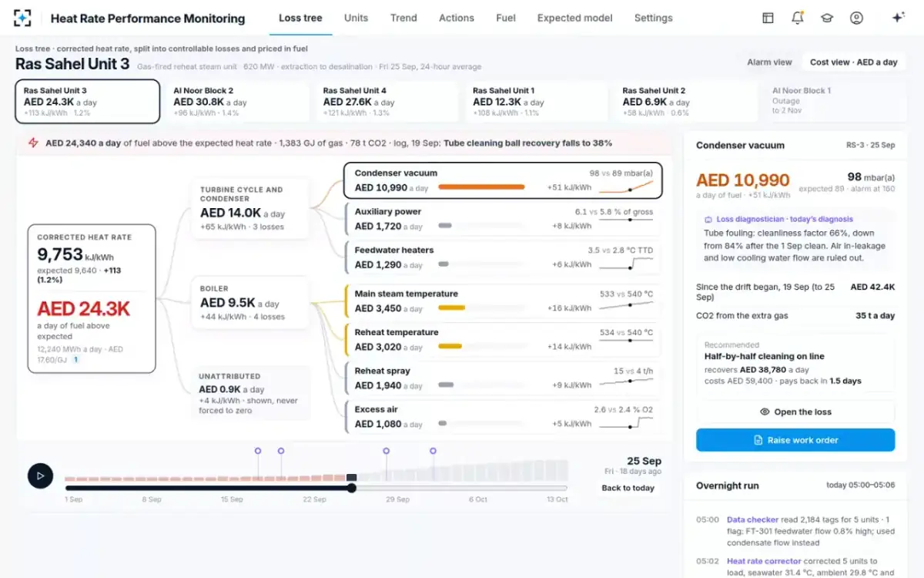
Task: Select the Condenser vacuum loss row
Action: [503, 180]
